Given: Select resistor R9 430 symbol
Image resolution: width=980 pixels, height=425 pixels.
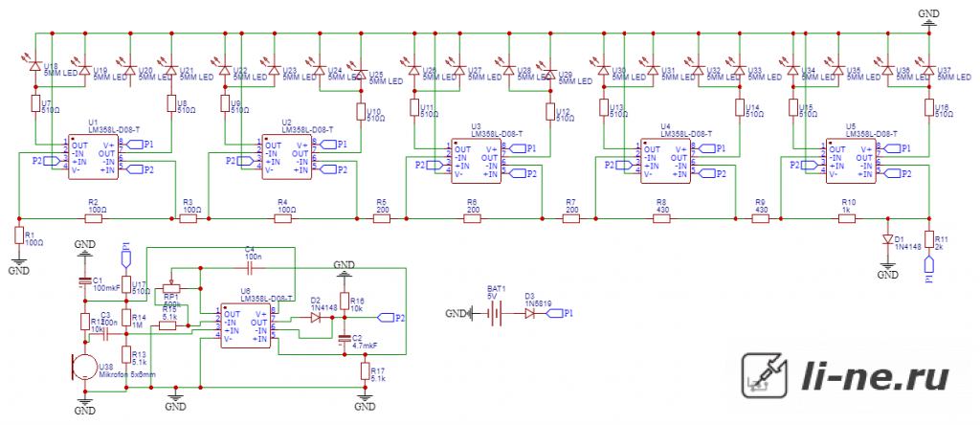Looking at the screenshot, I should pyautogui.click(x=761, y=218).
